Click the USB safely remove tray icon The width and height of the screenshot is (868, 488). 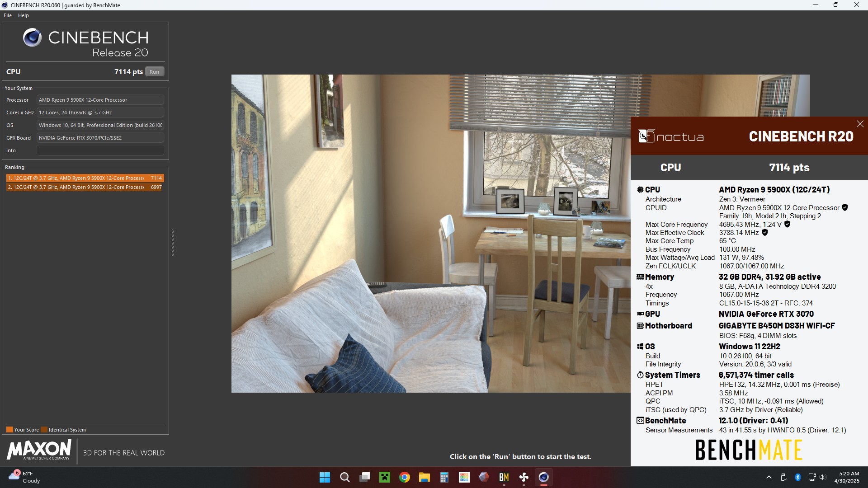tap(783, 477)
